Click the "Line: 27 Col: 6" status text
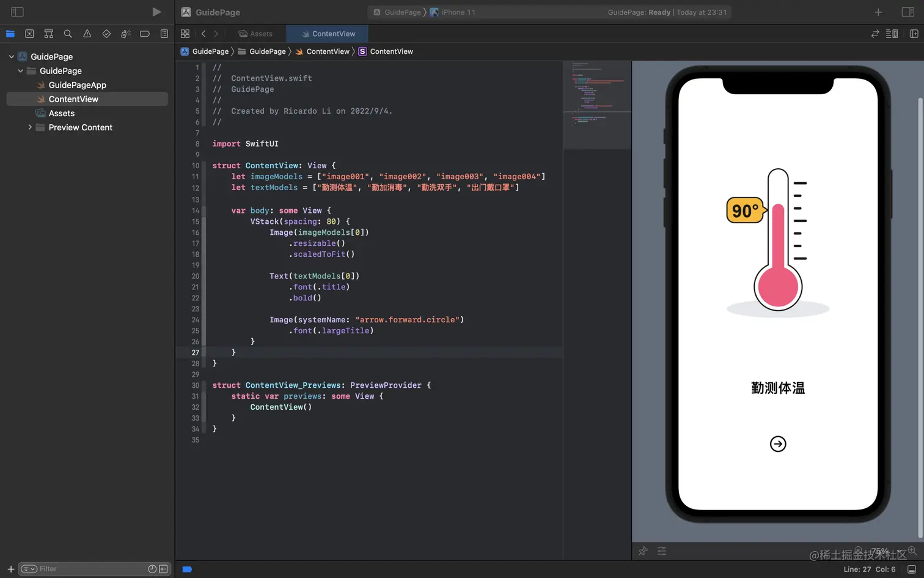The height and width of the screenshot is (578, 924). [x=870, y=569]
